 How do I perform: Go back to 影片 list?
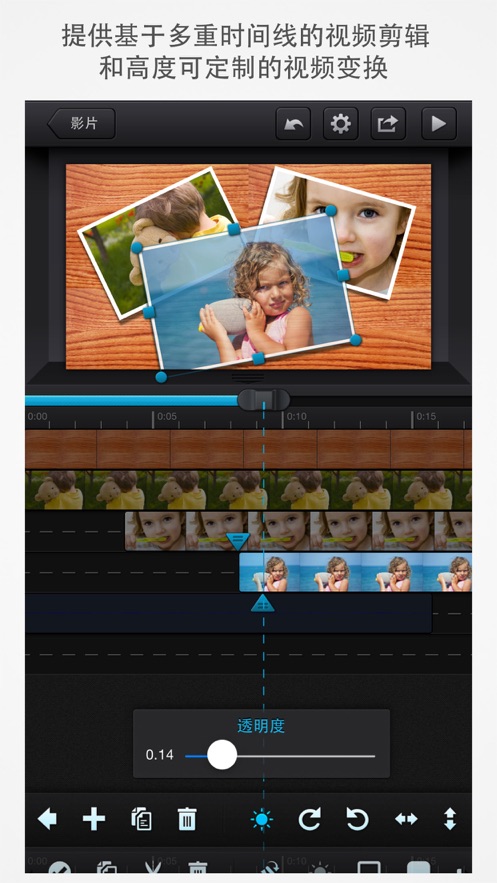(81, 123)
